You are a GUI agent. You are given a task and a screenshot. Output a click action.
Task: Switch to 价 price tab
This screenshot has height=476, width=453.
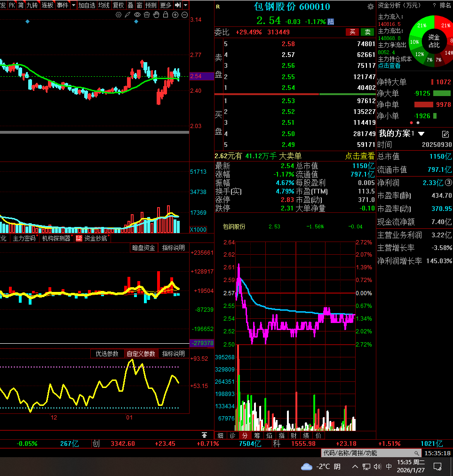coord(318,436)
